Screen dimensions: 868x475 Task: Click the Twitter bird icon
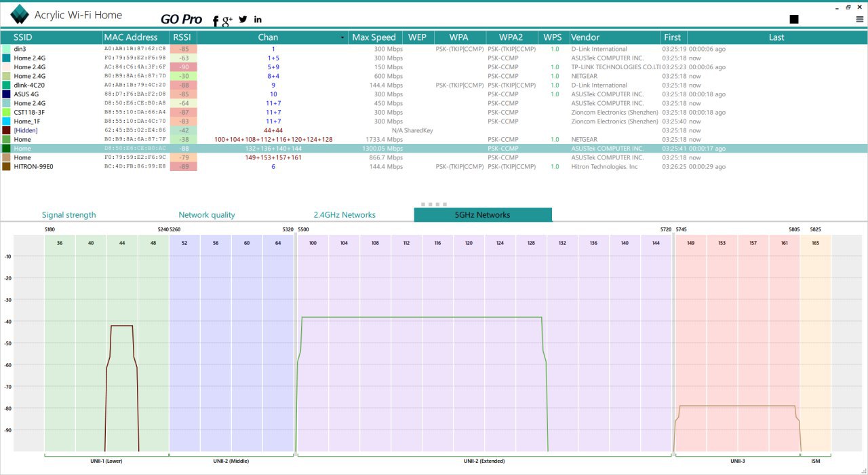click(243, 20)
